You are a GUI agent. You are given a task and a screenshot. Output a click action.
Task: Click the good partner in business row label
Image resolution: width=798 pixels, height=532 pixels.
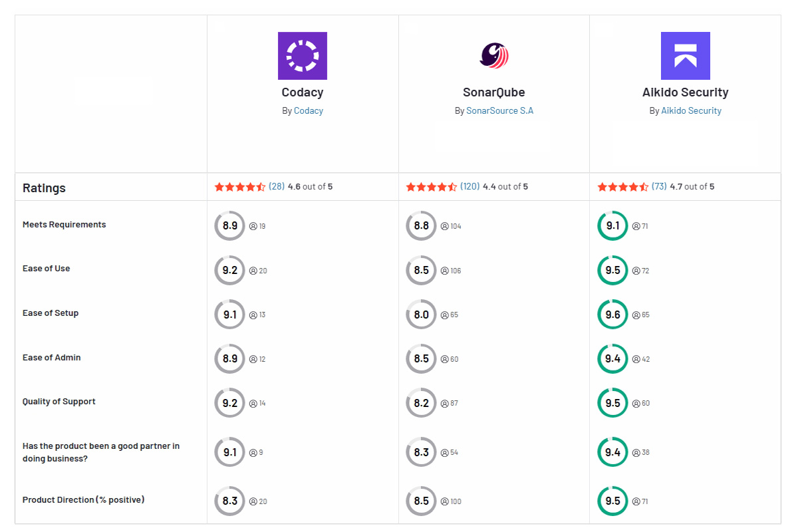(101, 452)
